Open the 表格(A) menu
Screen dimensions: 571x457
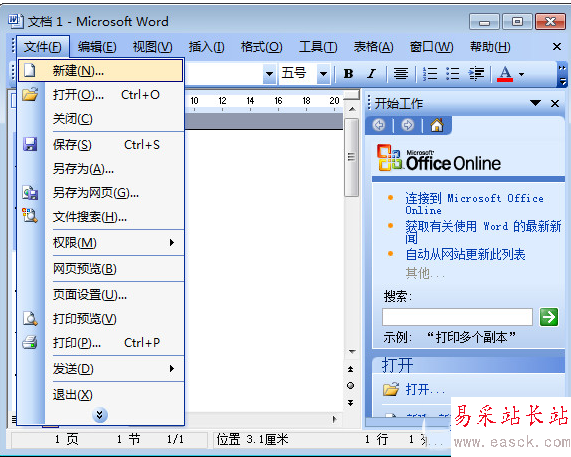pos(374,47)
